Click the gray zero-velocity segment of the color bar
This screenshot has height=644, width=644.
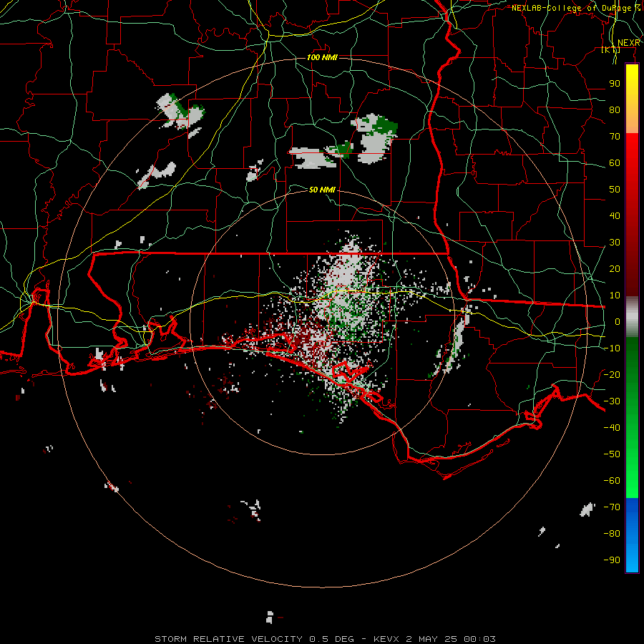pyautogui.click(x=632, y=317)
